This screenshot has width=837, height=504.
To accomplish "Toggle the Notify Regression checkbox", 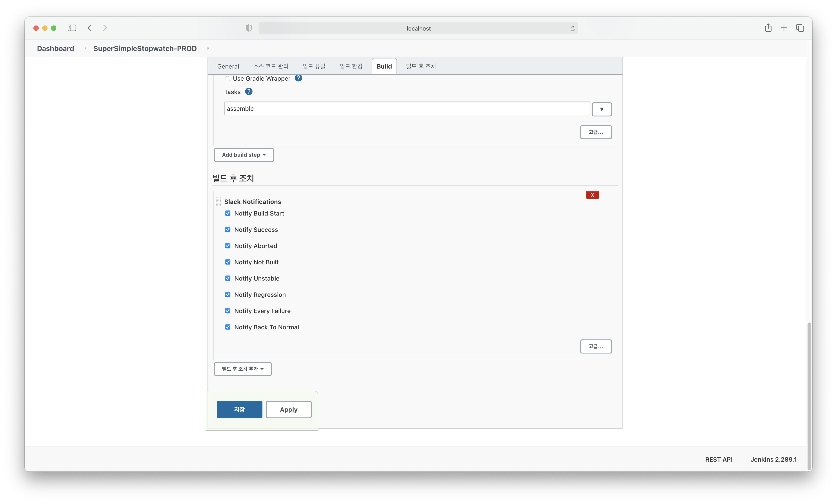I will click(227, 294).
